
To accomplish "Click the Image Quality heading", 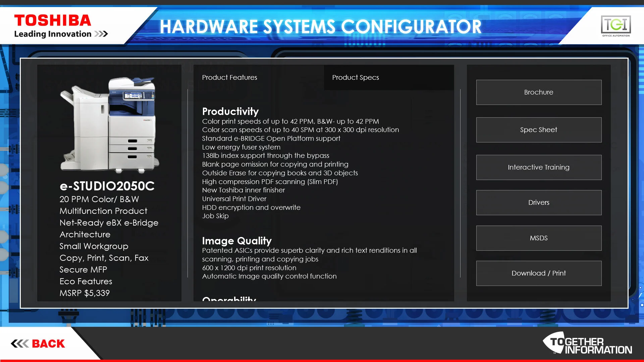I will pyautogui.click(x=237, y=241).
